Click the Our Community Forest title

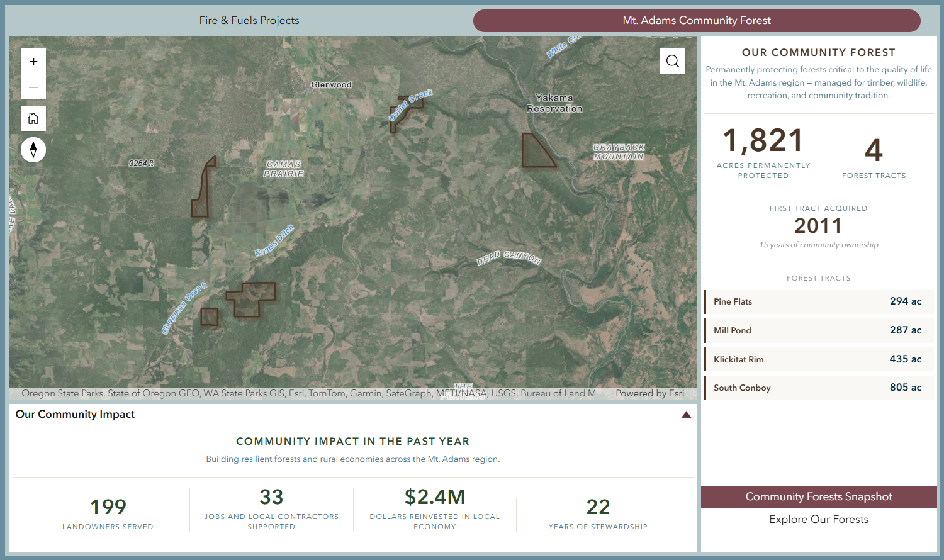point(818,52)
